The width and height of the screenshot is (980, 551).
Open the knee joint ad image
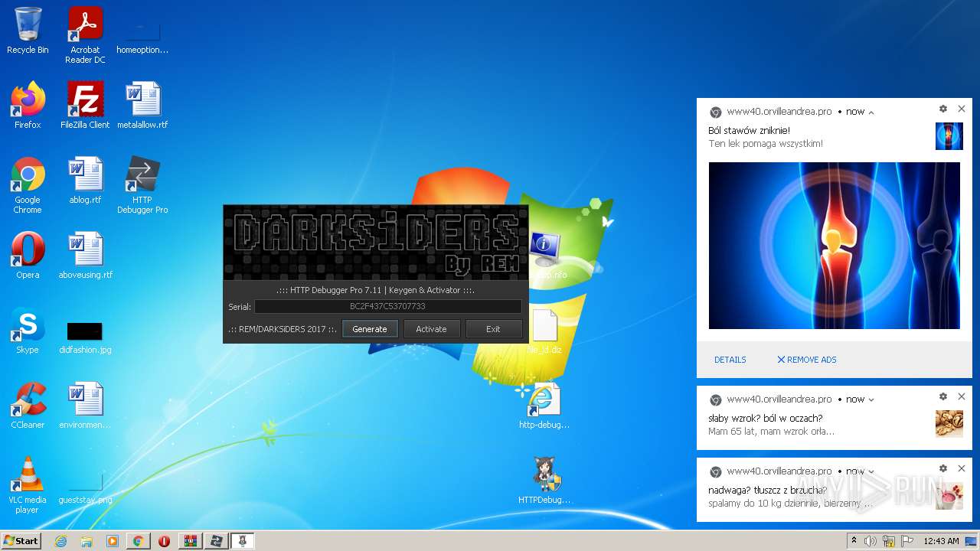click(x=834, y=246)
